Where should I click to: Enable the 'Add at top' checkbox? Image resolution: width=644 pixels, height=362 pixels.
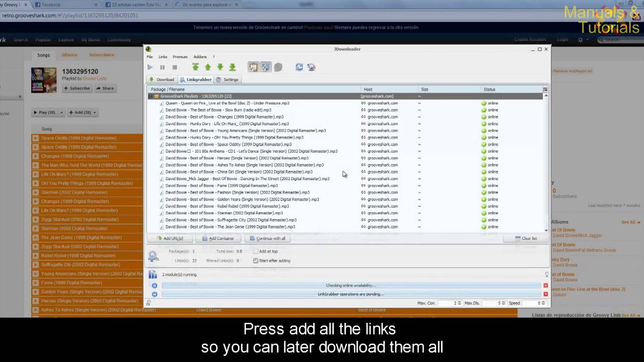[256, 251]
